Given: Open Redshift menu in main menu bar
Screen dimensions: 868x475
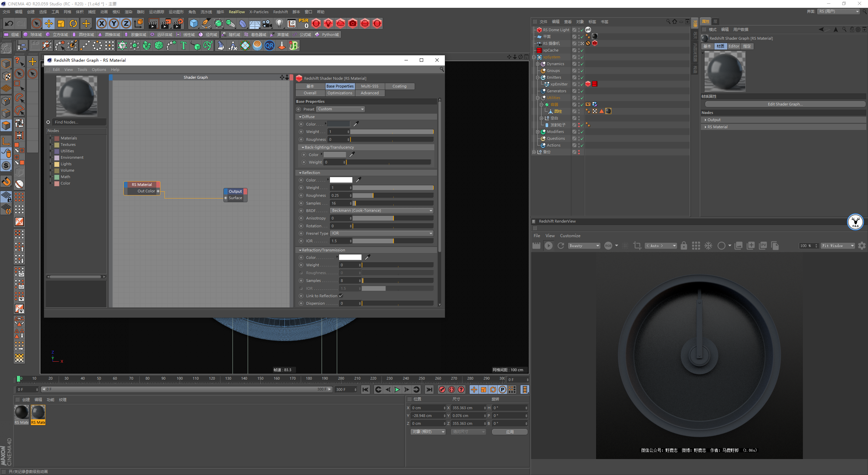Looking at the screenshot, I should click(x=280, y=12).
